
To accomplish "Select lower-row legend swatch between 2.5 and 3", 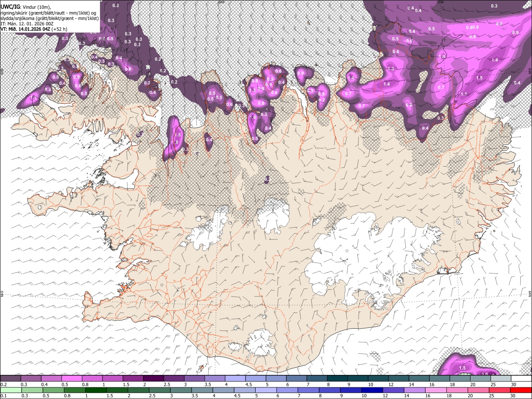I will click(160, 390).
